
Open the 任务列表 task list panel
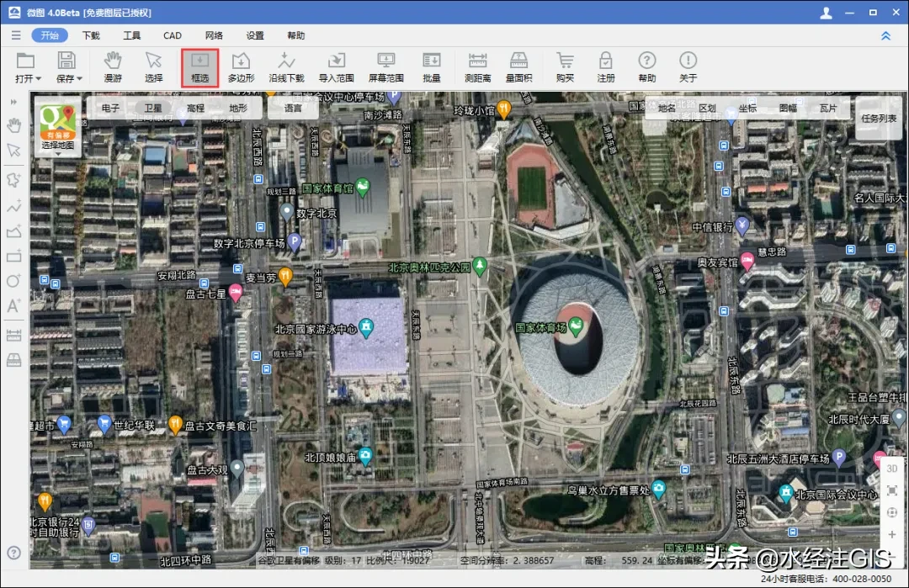tap(879, 119)
